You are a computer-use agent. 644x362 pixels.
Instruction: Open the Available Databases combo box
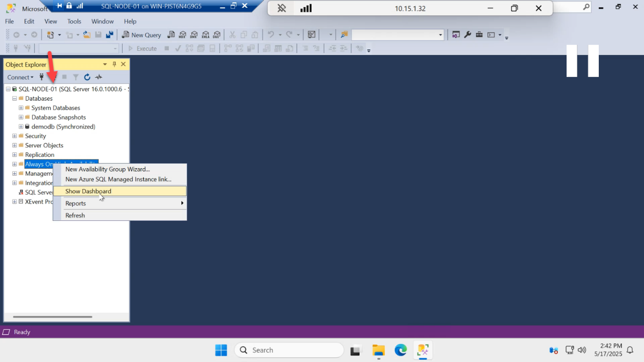(x=79, y=48)
